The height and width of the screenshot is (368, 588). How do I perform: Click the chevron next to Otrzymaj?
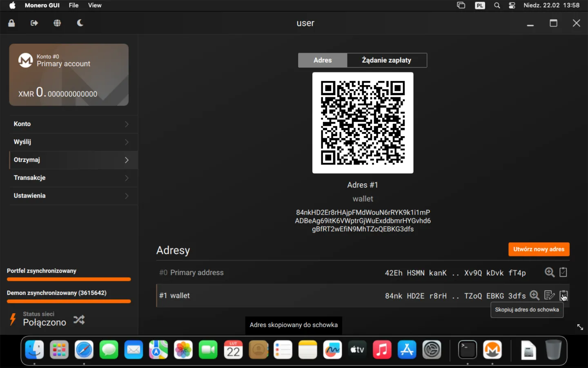[127, 160]
